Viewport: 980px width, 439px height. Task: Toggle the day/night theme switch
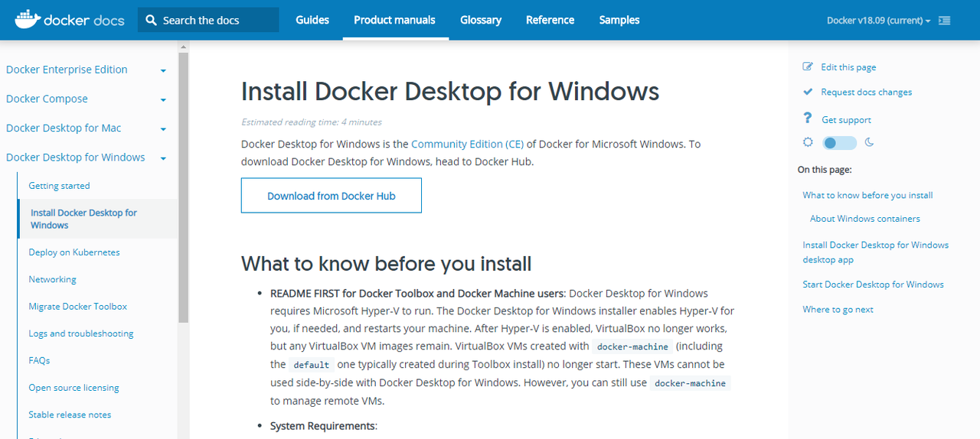click(x=840, y=143)
